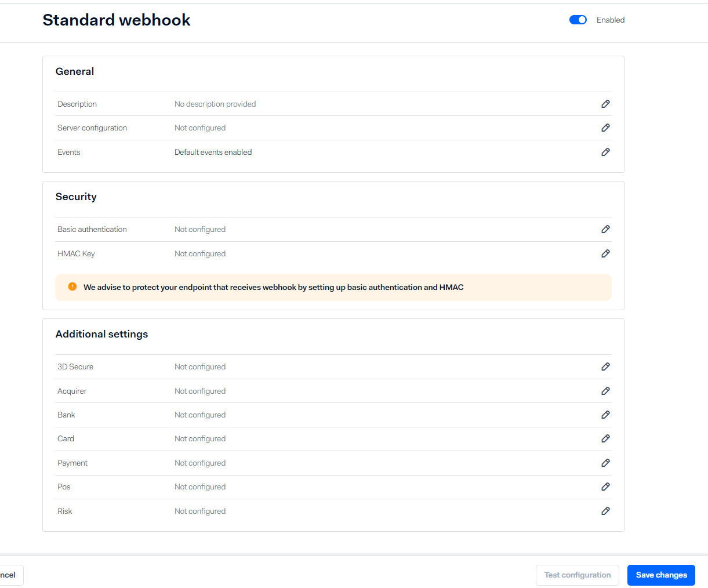Edit the Description field pencil icon

(605, 104)
